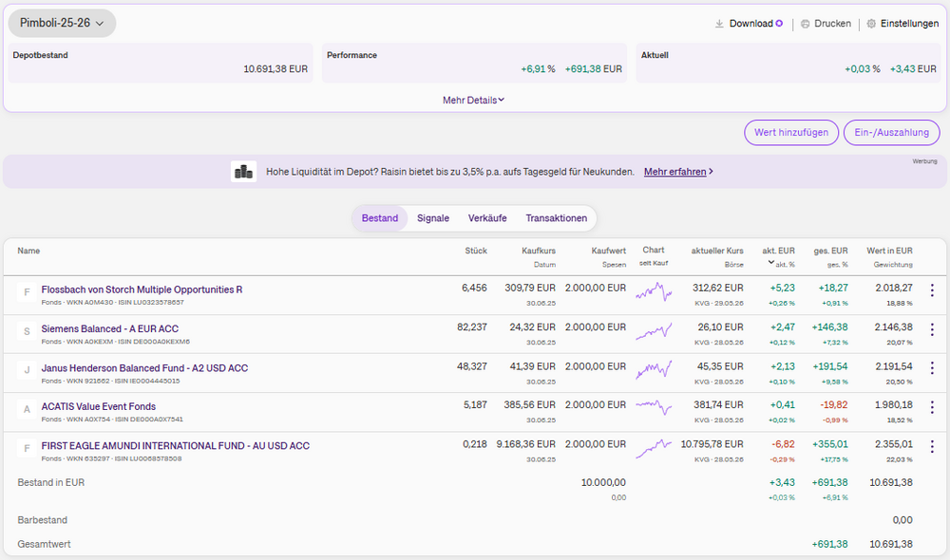Expand Mehr Details section
The image size is (950, 560).
coord(473,100)
